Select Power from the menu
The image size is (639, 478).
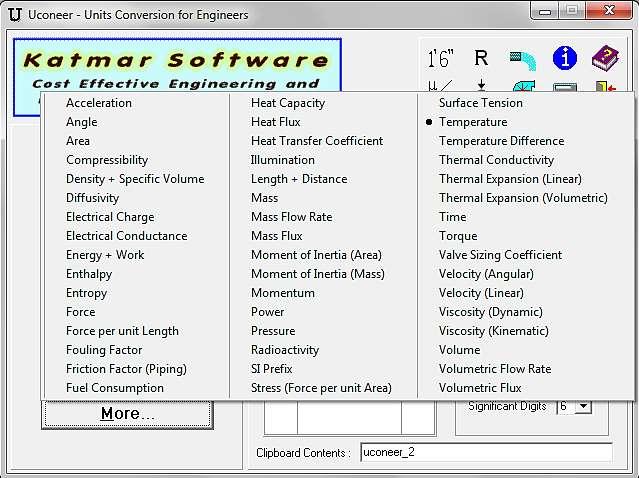[x=268, y=312]
